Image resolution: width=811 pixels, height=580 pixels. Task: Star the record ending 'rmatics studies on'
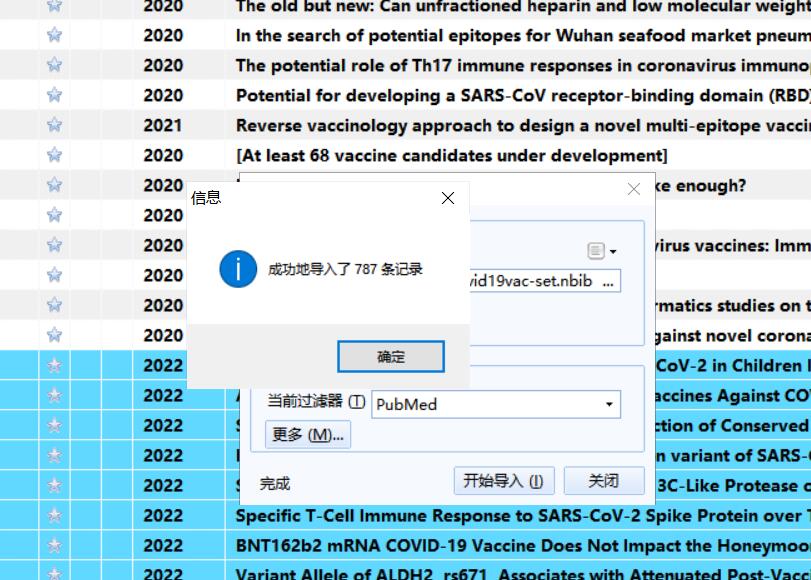54,305
